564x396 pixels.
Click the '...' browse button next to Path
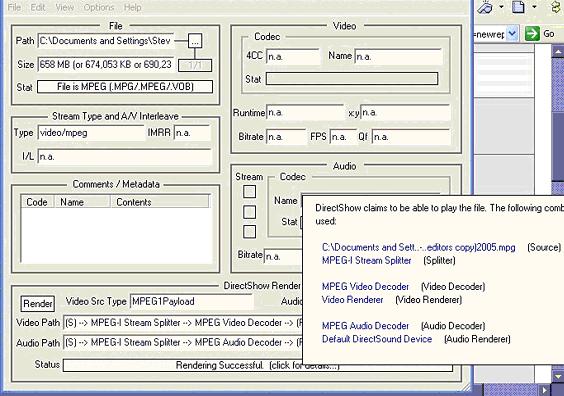pos(195,41)
